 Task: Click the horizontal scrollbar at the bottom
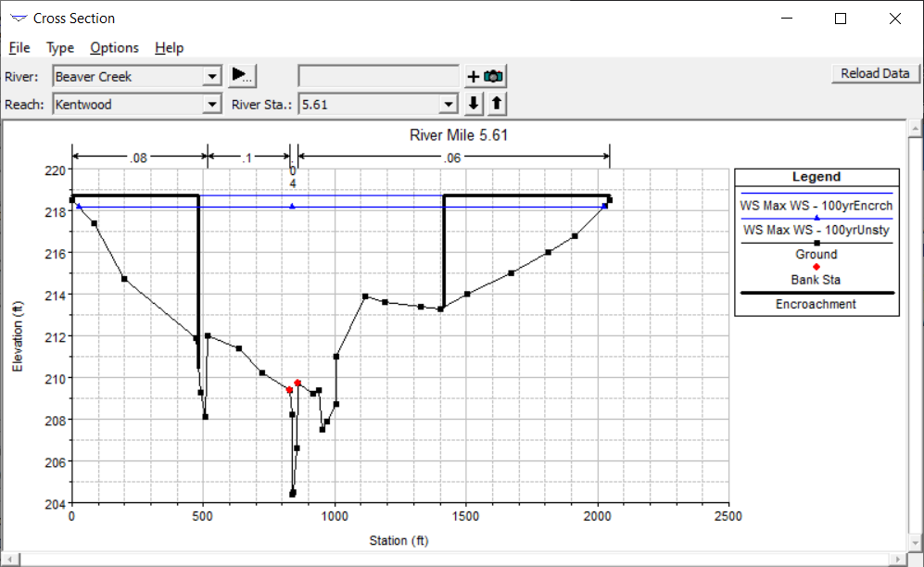point(462,559)
